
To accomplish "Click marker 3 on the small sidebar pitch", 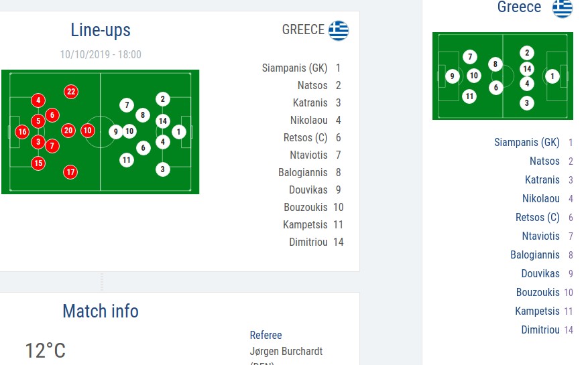I will point(527,103).
